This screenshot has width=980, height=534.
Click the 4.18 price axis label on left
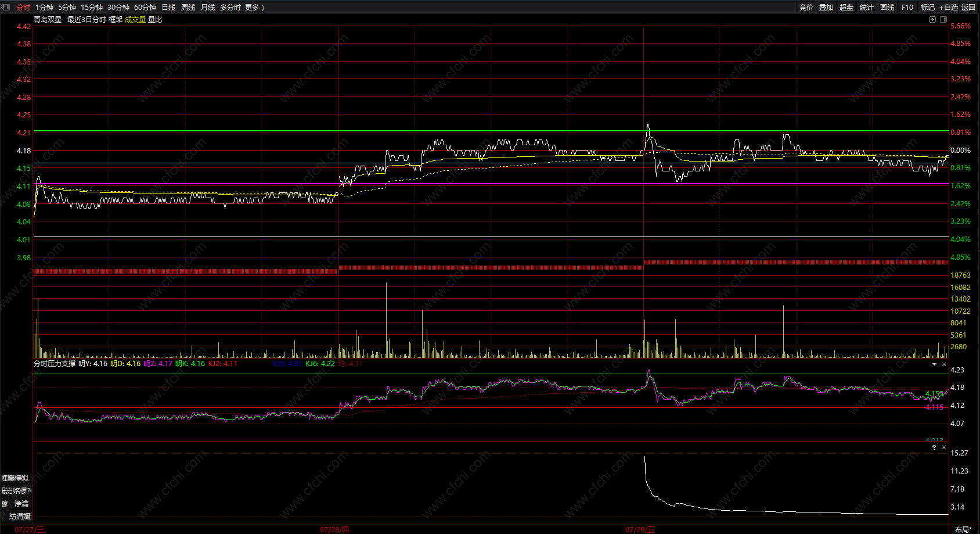tap(24, 150)
